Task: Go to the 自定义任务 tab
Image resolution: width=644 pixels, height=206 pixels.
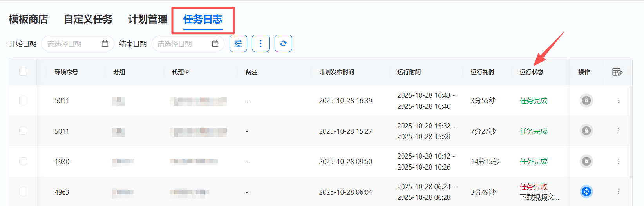Action: [x=88, y=19]
